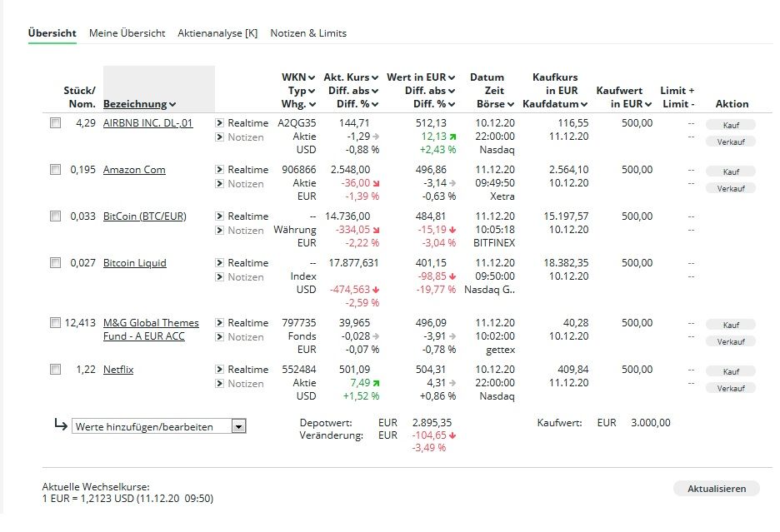Click Verkauf button for Amazon Com

(x=730, y=188)
